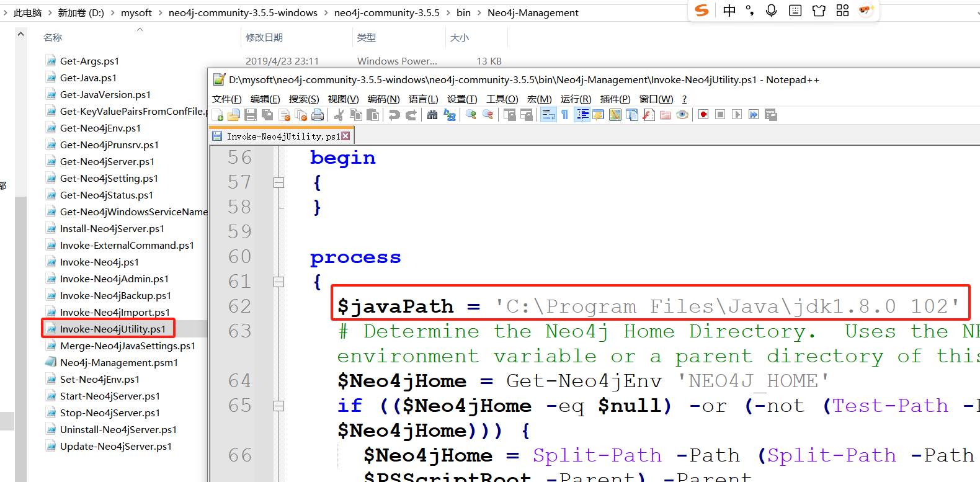Viewport: 980px width, 482px height.
Task: Open Find with the binoculars icon
Action: pyautogui.click(x=432, y=115)
